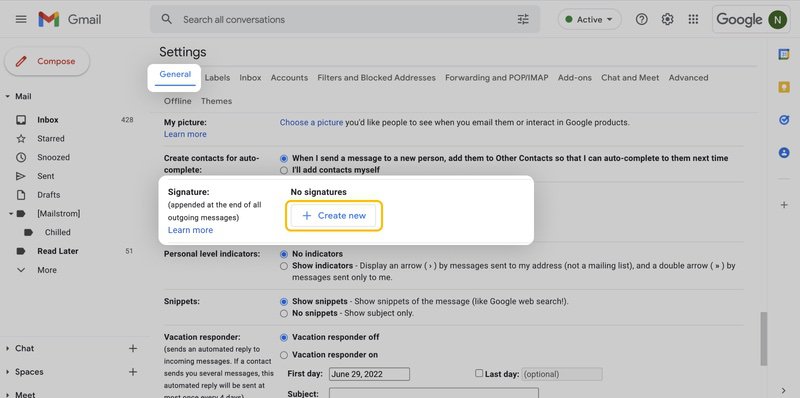This screenshot has height=398, width=800.
Task: Click the Search all conversations field
Action: (x=344, y=19)
